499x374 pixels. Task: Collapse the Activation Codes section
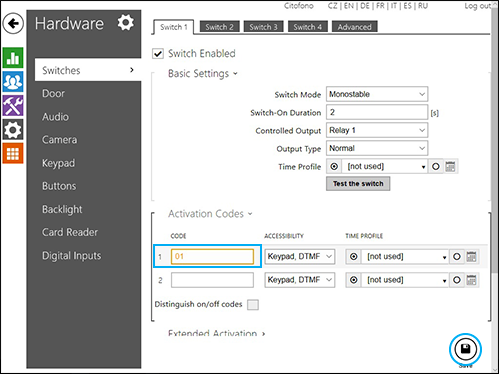click(x=210, y=214)
